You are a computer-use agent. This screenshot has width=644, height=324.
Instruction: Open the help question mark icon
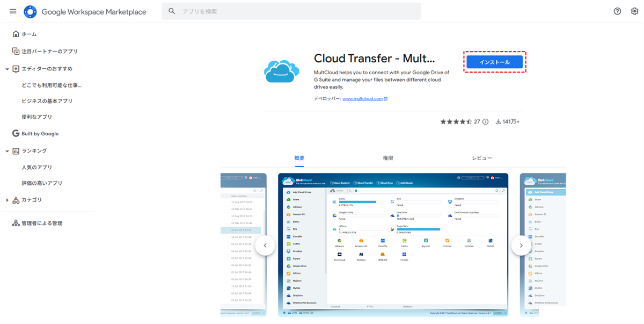tap(617, 11)
